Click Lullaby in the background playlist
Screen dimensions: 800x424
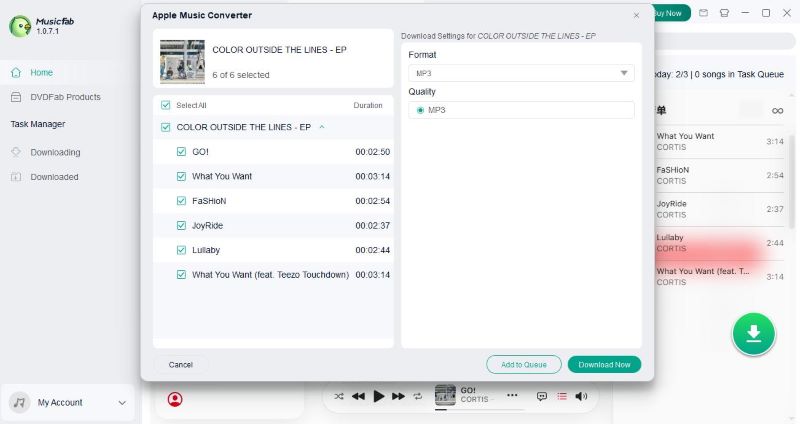pyautogui.click(x=720, y=242)
